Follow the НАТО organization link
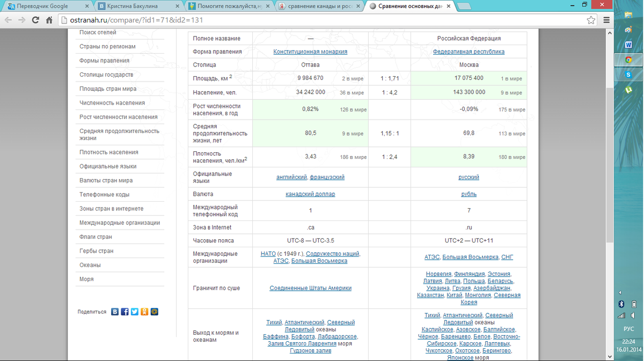This screenshot has height=361, width=644. click(x=268, y=254)
